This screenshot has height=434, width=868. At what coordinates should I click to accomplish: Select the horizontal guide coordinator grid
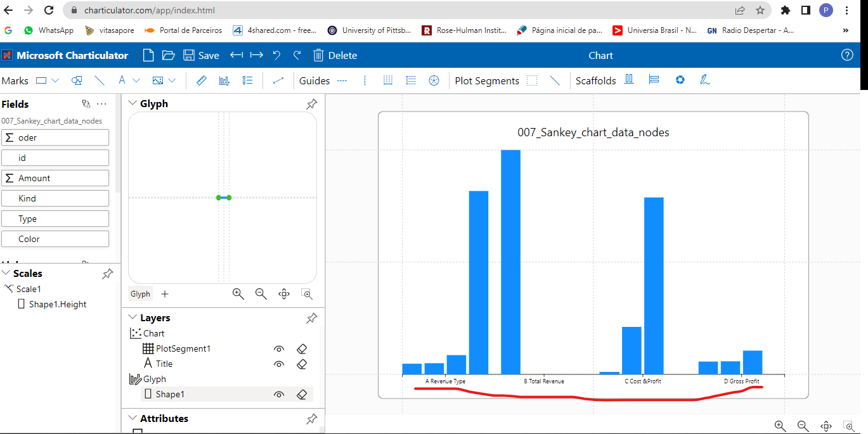click(411, 80)
